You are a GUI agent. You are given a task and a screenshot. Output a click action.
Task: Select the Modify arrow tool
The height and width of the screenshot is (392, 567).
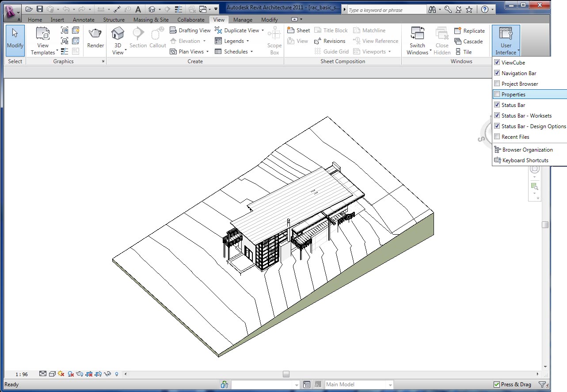pyautogui.click(x=15, y=40)
